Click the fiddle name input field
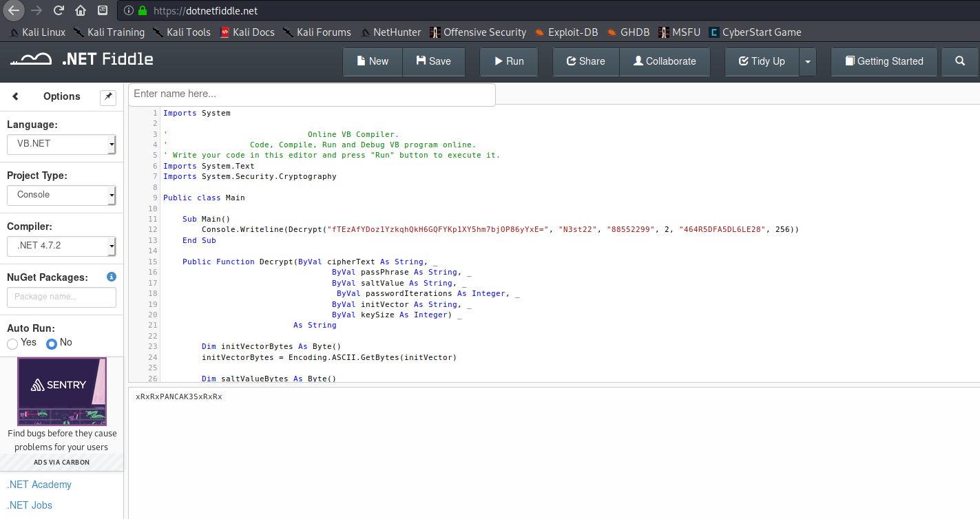This screenshot has width=980, height=519. click(x=311, y=94)
